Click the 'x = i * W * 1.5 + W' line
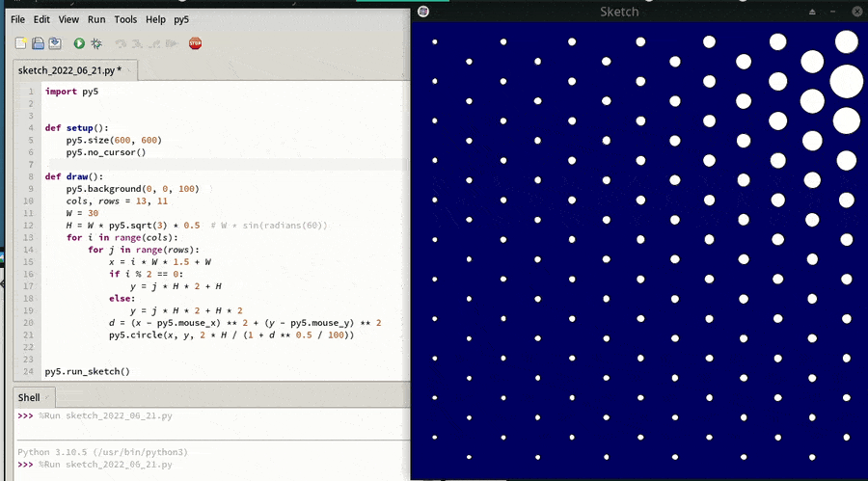This screenshot has width=868, height=481. click(x=160, y=262)
